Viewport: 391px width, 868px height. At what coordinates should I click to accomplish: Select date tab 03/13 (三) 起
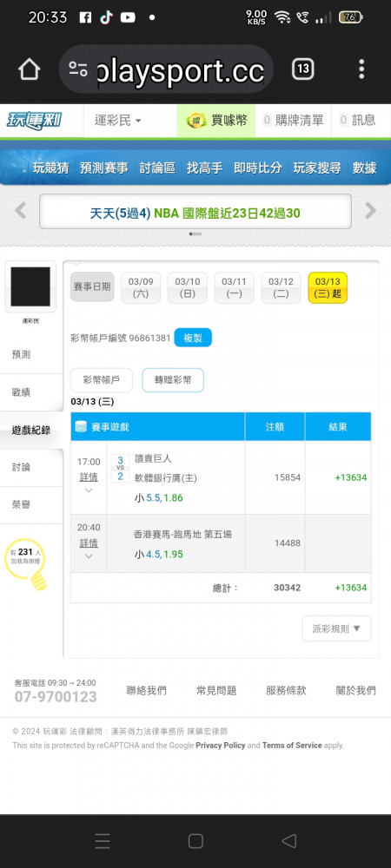point(328,287)
